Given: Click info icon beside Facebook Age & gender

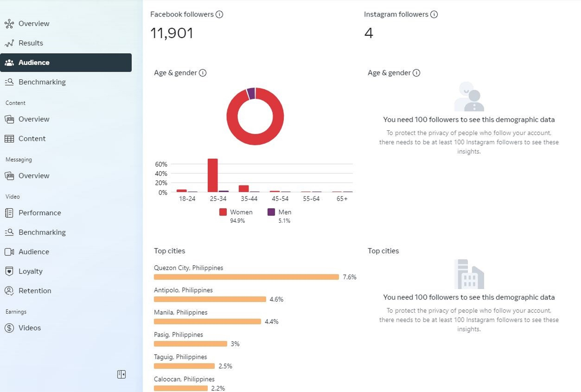Looking at the screenshot, I should pyautogui.click(x=202, y=73).
